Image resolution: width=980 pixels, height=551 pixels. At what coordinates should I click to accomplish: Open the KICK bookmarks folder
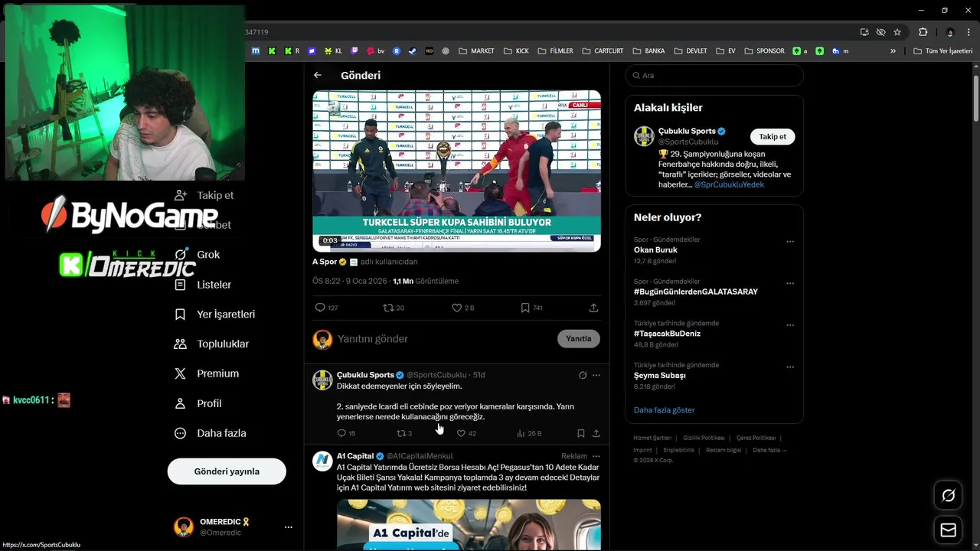click(x=516, y=51)
